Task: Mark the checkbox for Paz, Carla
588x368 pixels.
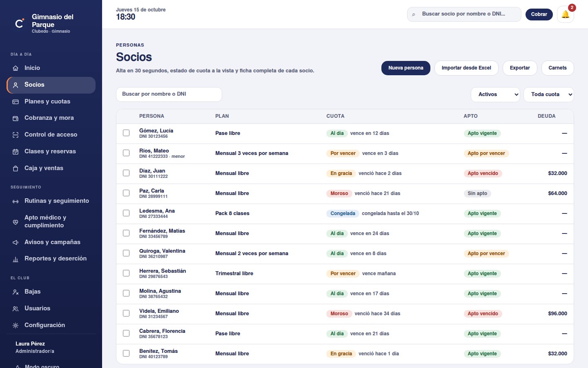Action: tap(126, 193)
